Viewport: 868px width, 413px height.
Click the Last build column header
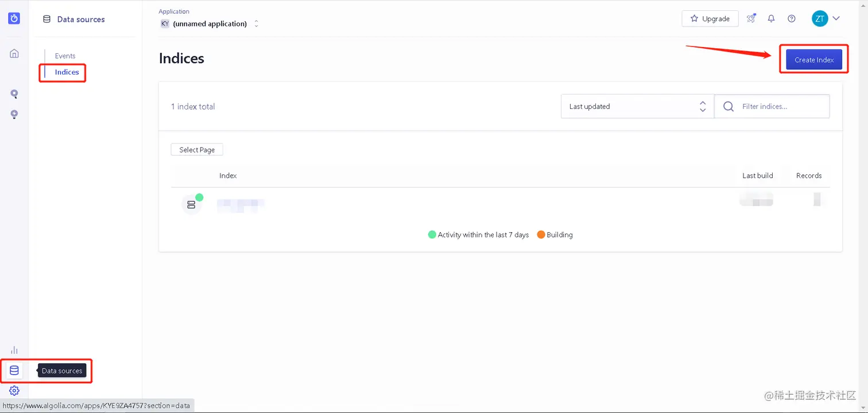(x=758, y=176)
